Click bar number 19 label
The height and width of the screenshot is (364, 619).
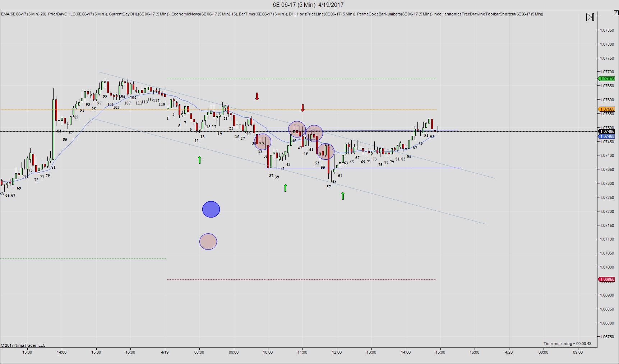[x=220, y=134]
